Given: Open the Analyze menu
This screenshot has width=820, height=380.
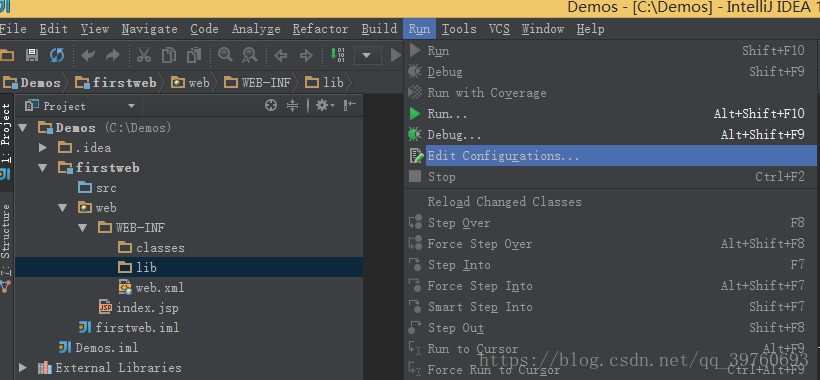Looking at the screenshot, I should 256,29.
